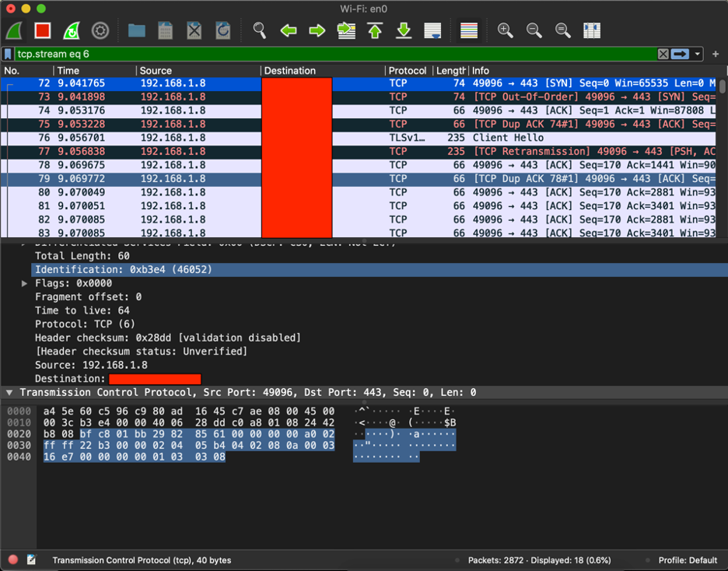Sort by the Length column header

click(450, 71)
